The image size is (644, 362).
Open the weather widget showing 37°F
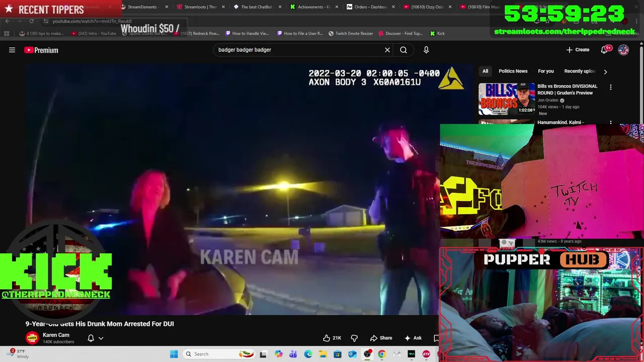[17, 354]
